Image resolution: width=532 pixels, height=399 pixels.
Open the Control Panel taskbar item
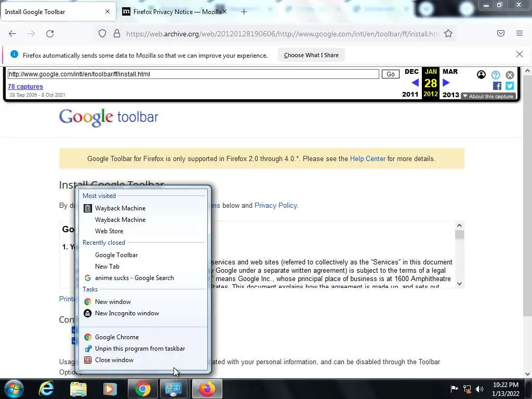pyautogui.click(x=174, y=389)
